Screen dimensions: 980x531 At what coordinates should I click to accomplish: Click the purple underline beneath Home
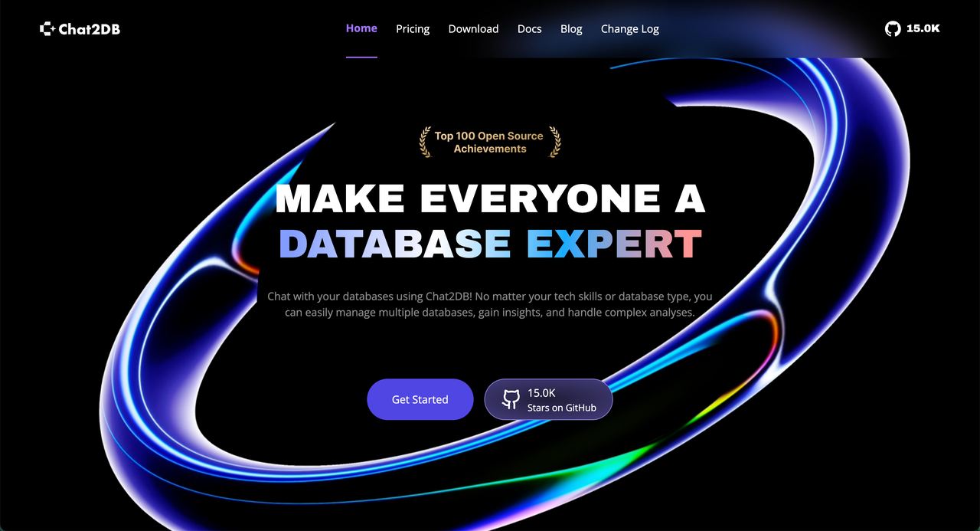point(361,57)
